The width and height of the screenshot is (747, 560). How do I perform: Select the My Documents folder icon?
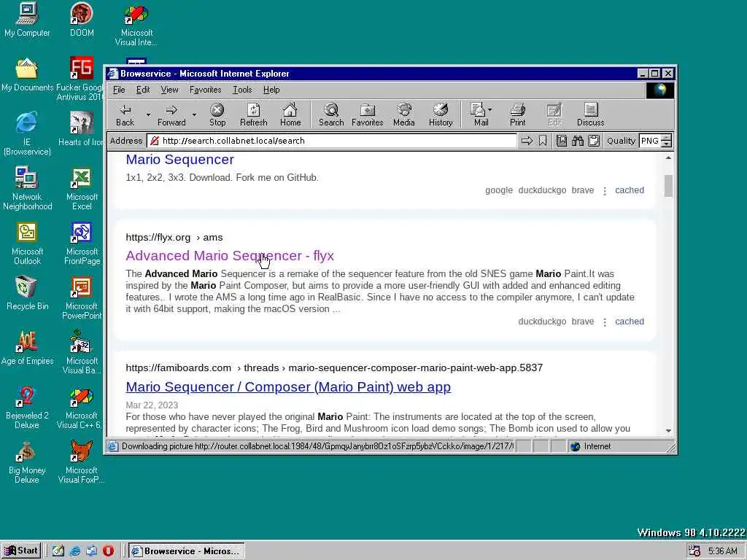pos(27,75)
